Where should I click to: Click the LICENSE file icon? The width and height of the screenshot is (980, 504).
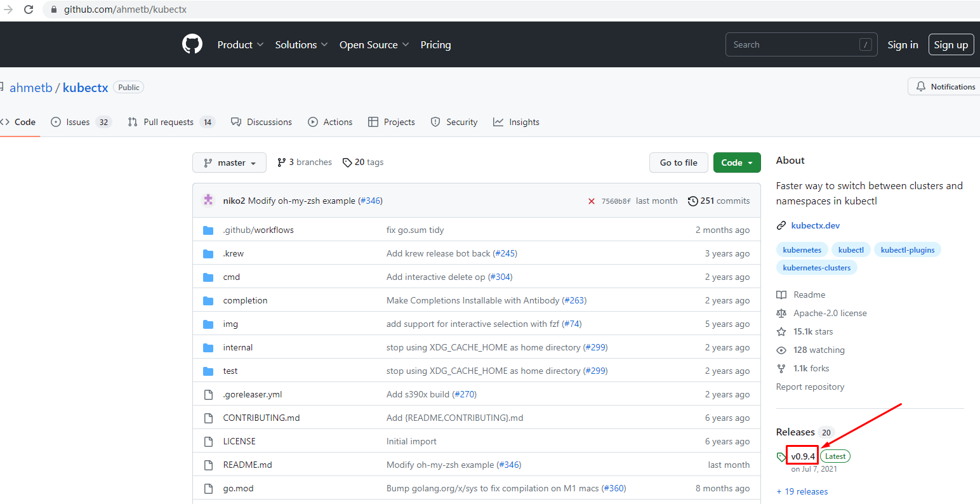(x=208, y=441)
